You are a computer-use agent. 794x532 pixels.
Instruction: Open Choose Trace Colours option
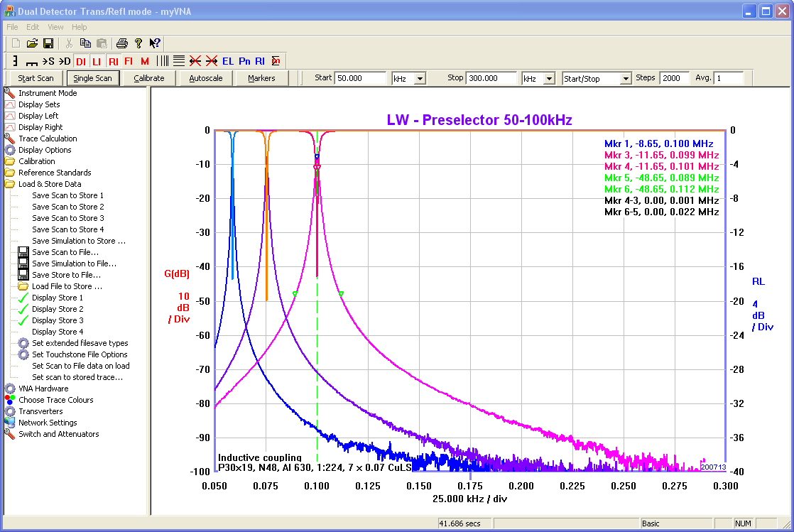pyautogui.click(x=55, y=400)
